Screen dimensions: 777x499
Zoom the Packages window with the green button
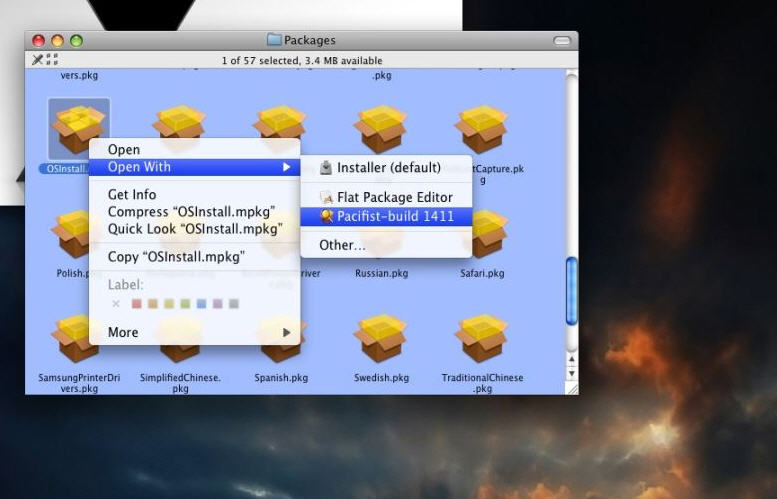(x=76, y=41)
